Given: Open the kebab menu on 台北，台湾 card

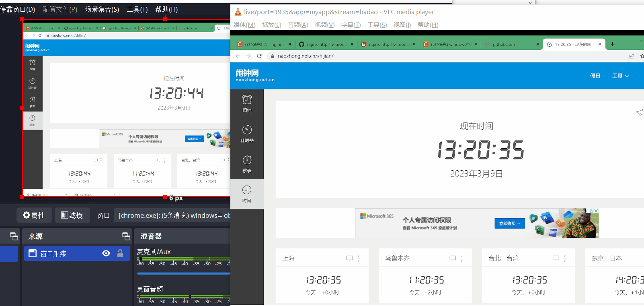Looking at the screenshot, I should click(x=564, y=258).
